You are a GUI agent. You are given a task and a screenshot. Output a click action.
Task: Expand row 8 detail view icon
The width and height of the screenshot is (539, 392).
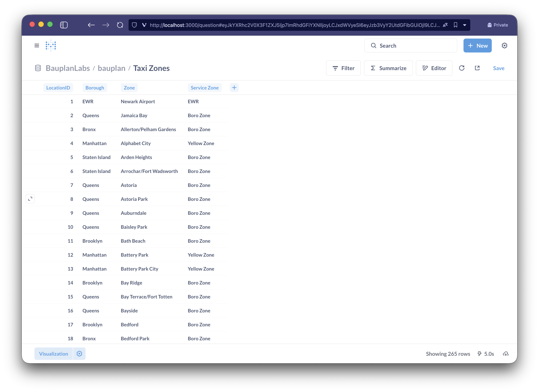[x=30, y=199]
